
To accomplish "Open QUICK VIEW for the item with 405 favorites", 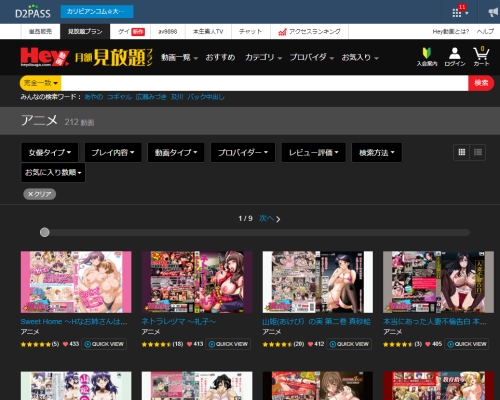I will [x=467, y=344].
